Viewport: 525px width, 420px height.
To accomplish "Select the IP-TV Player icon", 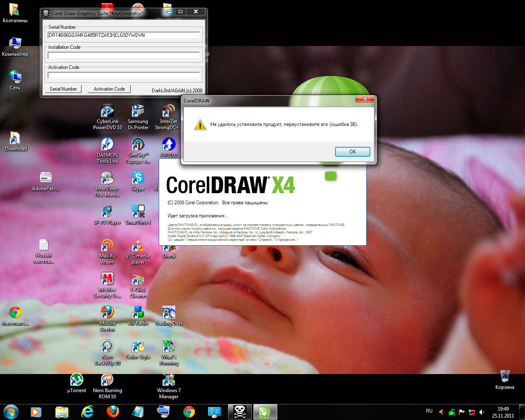I will point(107,215).
